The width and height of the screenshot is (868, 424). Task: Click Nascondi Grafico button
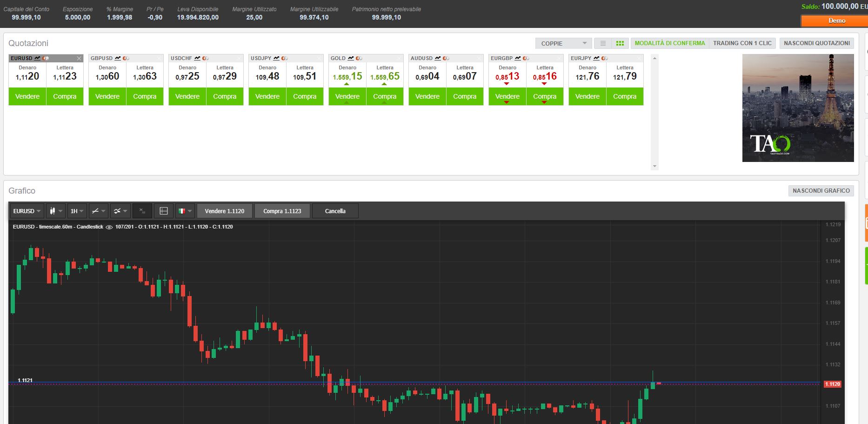tap(821, 190)
